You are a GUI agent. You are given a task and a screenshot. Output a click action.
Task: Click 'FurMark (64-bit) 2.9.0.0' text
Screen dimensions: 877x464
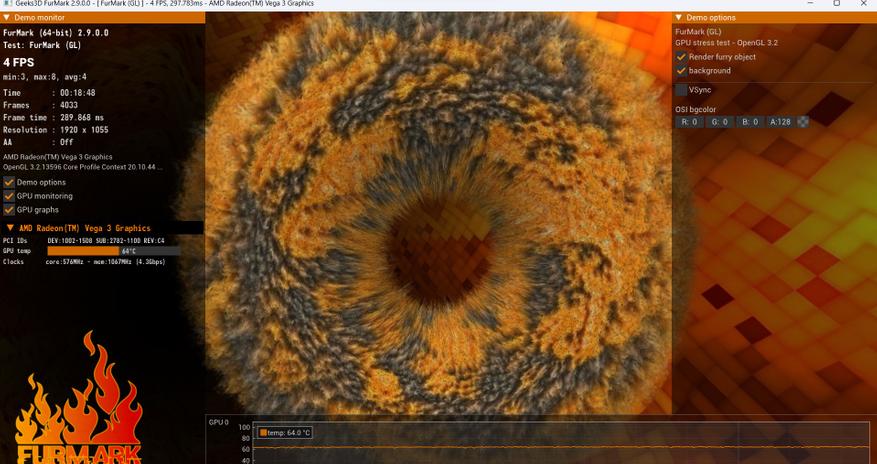pos(56,33)
